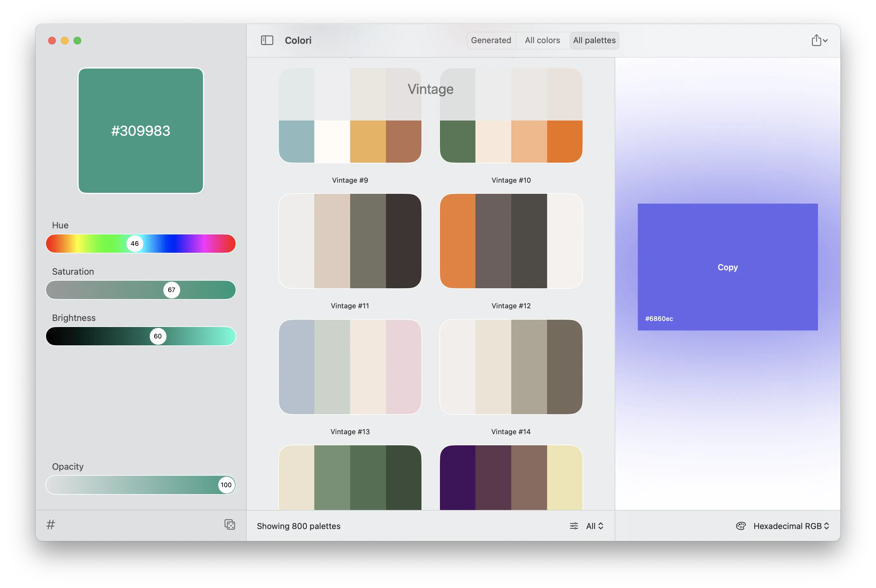Select the All palettes tab
This screenshot has height=588, width=876.
point(594,40)
